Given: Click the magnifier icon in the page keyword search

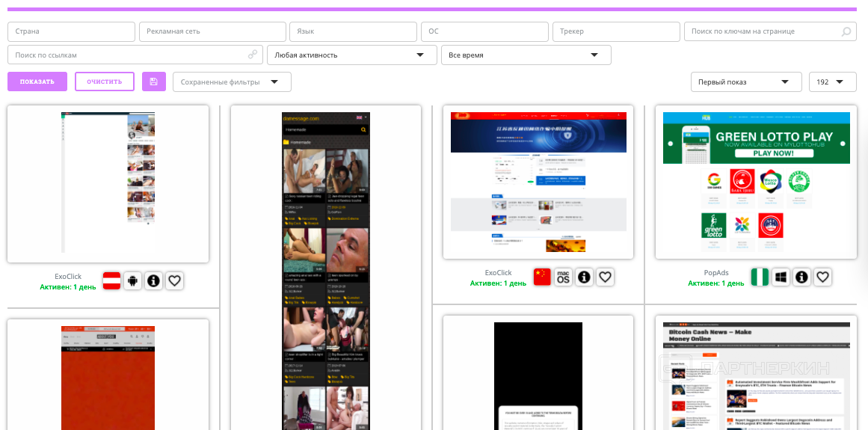Looking at the screenshot, I should (x=846, y=32).
